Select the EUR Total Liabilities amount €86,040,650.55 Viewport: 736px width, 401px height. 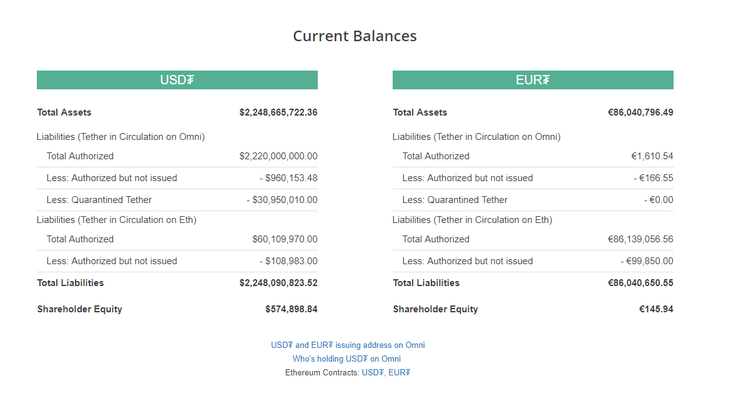641,283
